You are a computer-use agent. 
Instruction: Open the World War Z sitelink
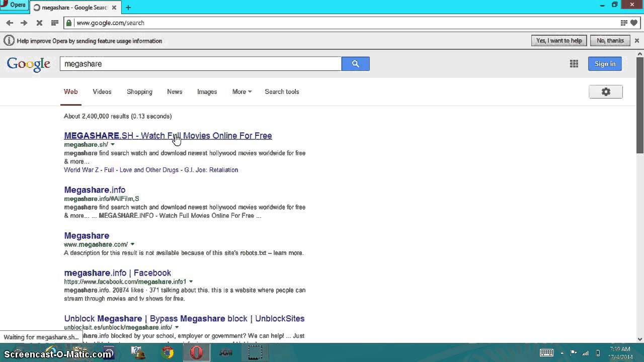click(x=82, y=170)
